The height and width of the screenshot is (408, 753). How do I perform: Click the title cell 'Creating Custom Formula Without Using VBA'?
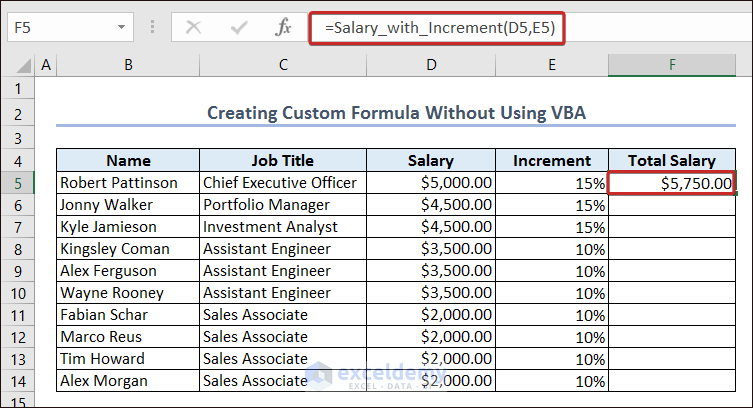click(x=396, y=113)
